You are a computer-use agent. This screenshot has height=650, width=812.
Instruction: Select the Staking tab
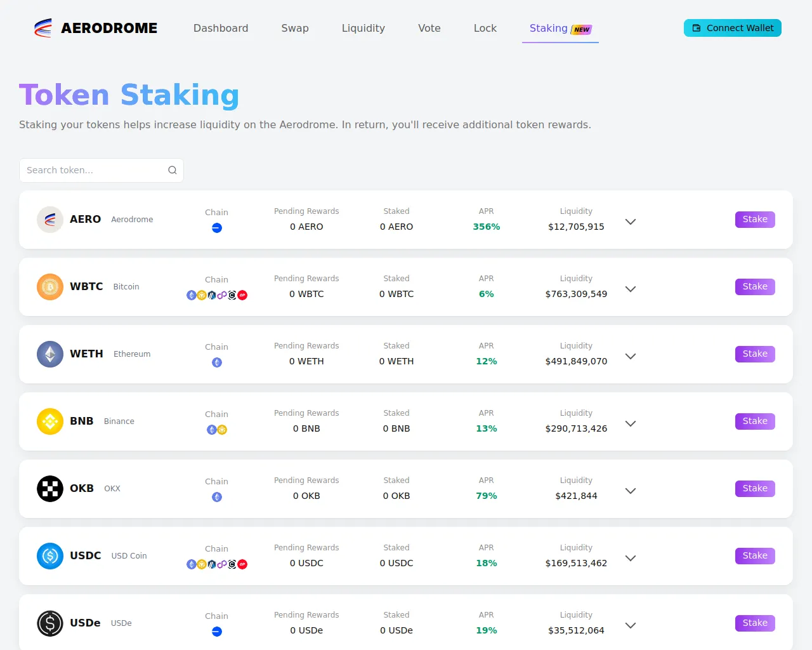(560, 29)
